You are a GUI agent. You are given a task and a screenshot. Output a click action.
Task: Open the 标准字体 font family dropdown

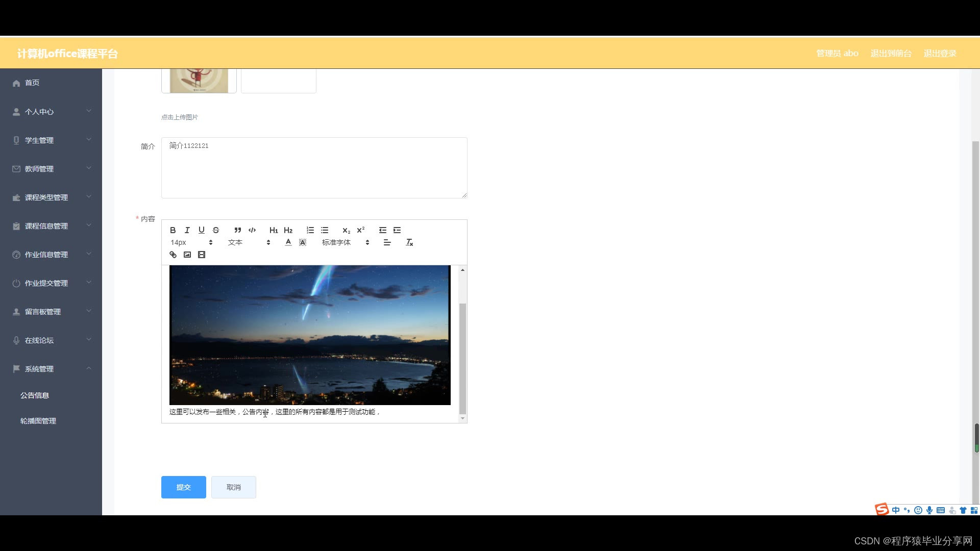tap(345, 242)
